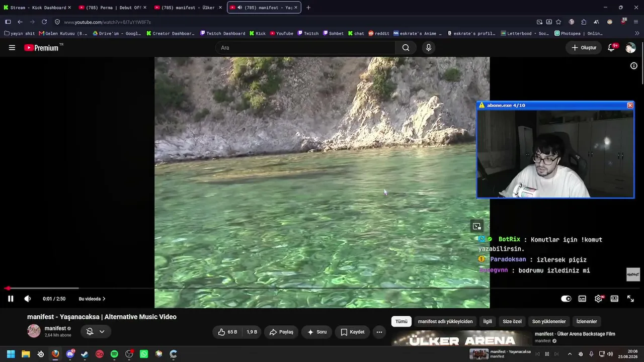Save the video with Kaydet
Image resolution: width=644 pixels, height=362 pixels.
click(x=352, y=332)
